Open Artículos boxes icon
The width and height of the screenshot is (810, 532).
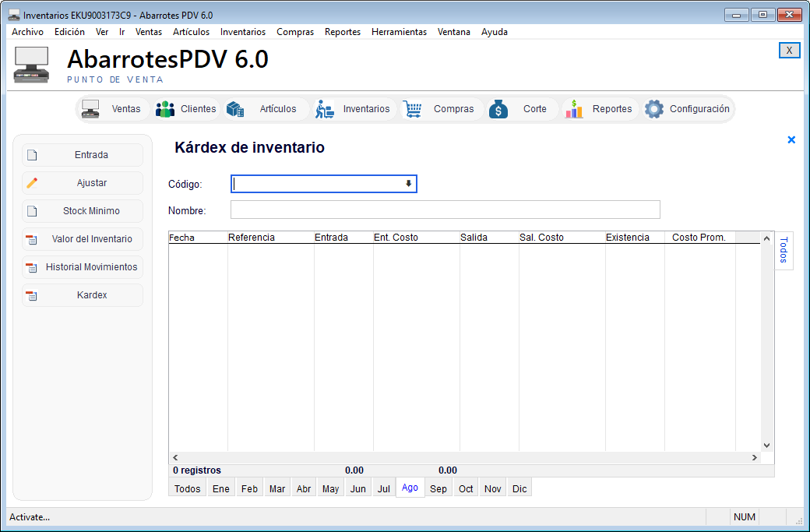(x=235, y=109)
